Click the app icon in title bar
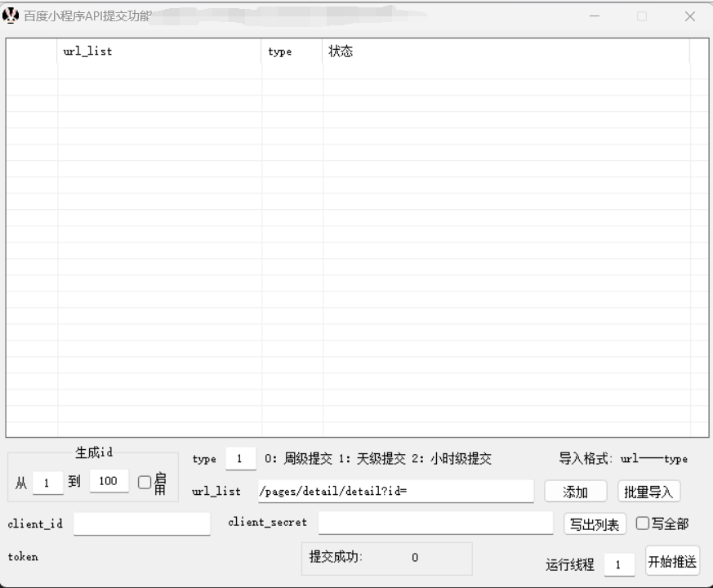This screenshot has height=588, width=713. click(x=11, y=16)
